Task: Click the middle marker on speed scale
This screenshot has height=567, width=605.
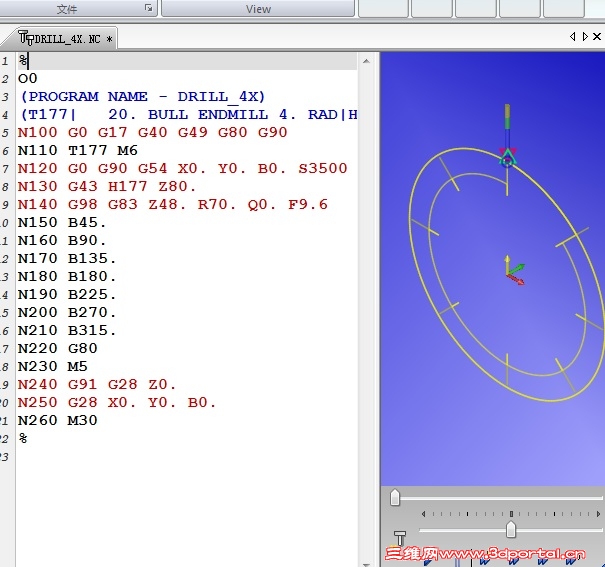Action: (x=511, y=514)
